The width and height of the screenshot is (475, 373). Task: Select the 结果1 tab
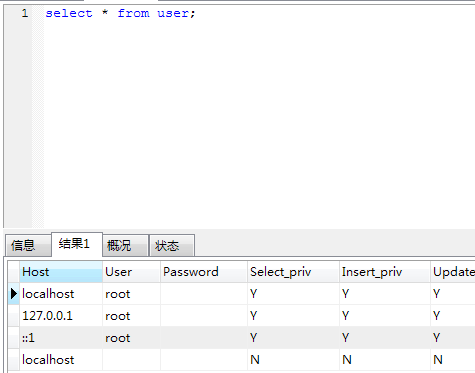coord(77,244)
